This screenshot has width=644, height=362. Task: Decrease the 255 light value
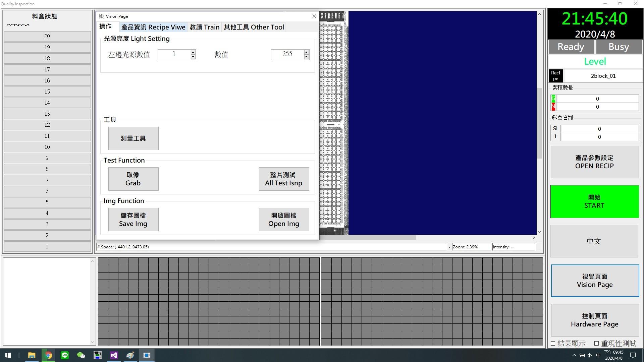[306, 57]
